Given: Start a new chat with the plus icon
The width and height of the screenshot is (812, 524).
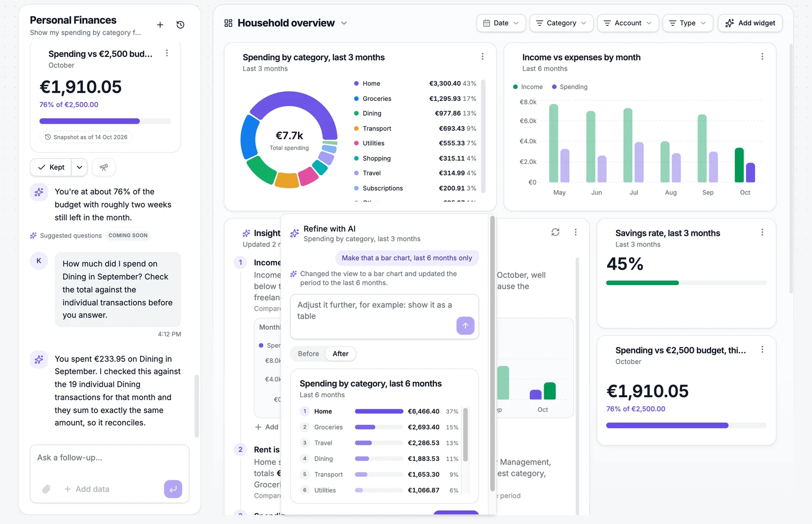Looking at the screenshot, I should [160, 25].
